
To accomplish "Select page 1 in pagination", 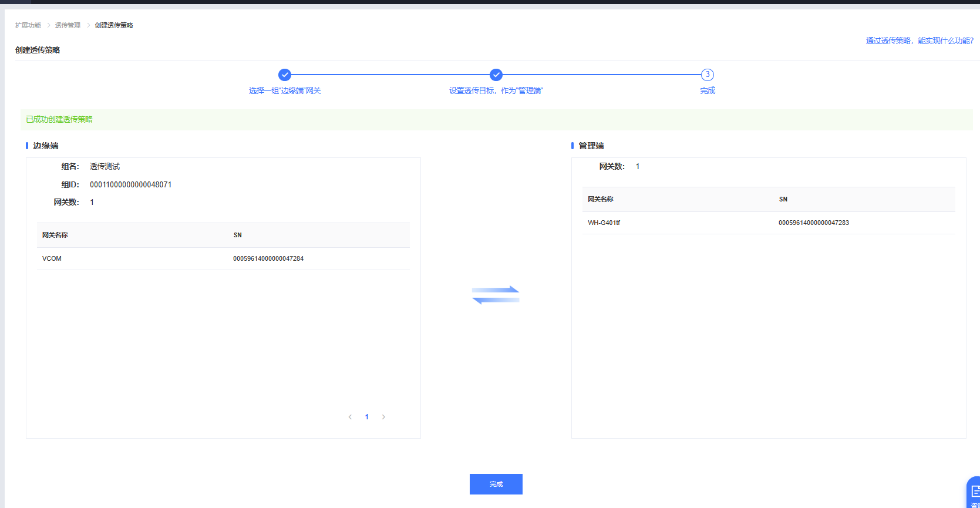I will click(367, 417).
